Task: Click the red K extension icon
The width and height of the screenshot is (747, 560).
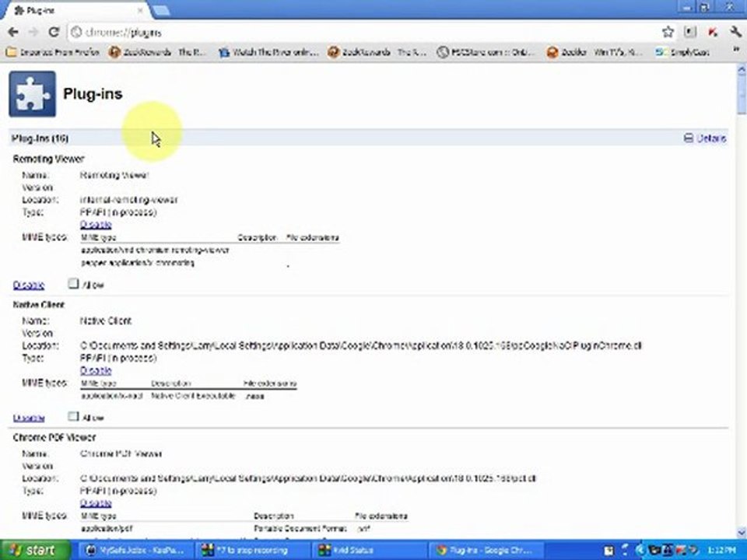Action: (713, 32)
